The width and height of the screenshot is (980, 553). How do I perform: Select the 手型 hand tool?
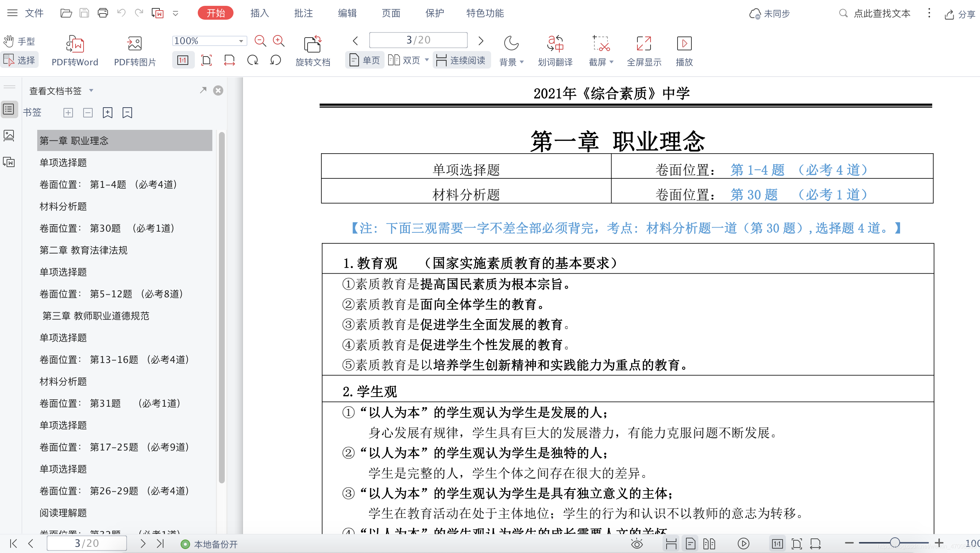pyautogui.click(x=19, y=41)
